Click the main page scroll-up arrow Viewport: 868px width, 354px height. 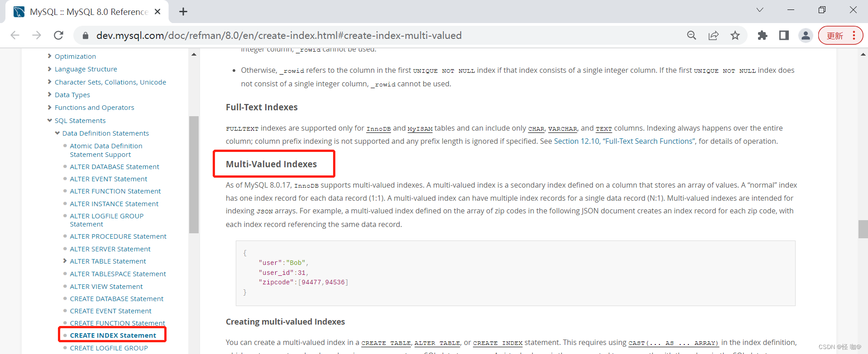(863, 55)
